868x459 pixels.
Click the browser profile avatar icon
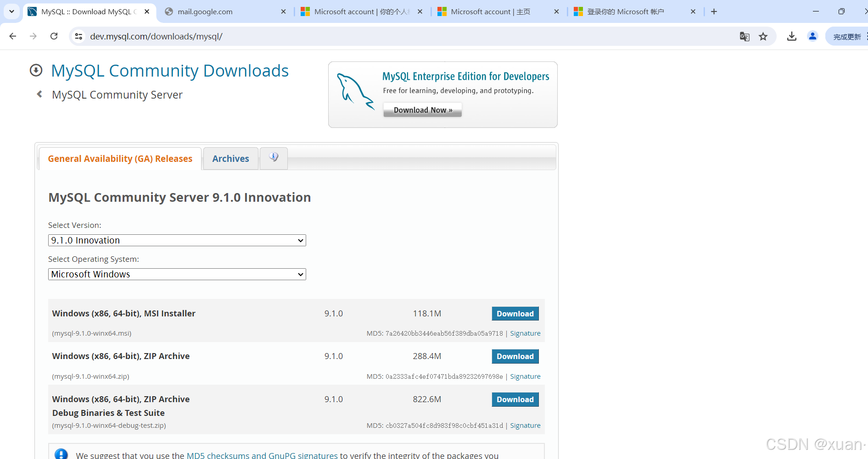coord(812,36)
